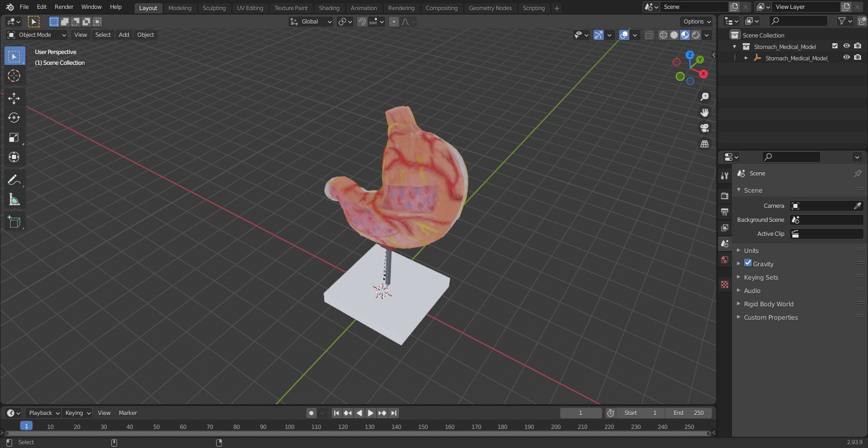Select the Annotate tool

(x=14, y=180)
